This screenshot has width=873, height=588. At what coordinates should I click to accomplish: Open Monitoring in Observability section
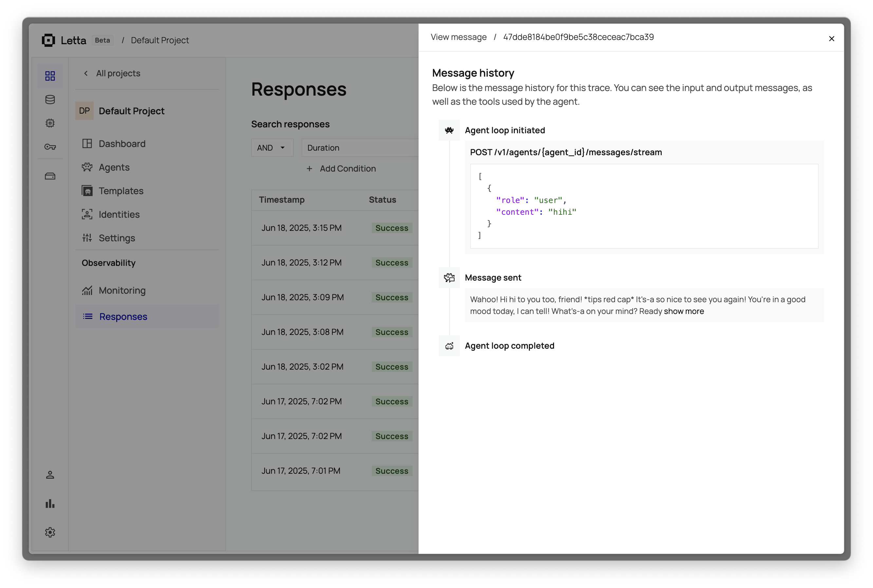tap(122, 290)
